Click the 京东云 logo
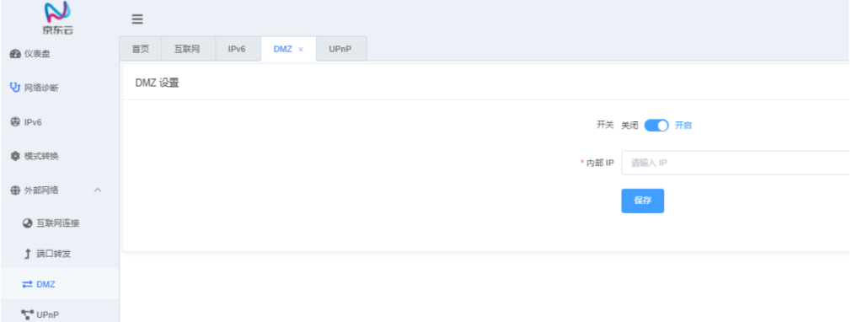This screenshot has width=868, height=322. (57, 18)
